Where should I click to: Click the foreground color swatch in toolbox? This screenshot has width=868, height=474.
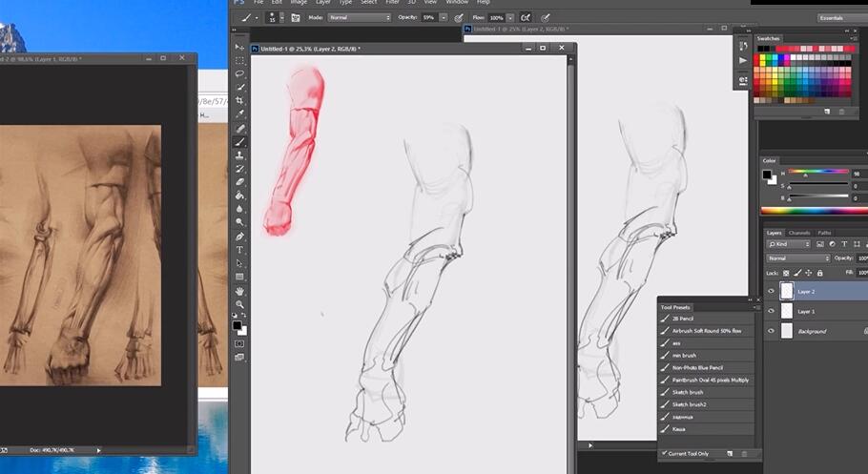237,325
